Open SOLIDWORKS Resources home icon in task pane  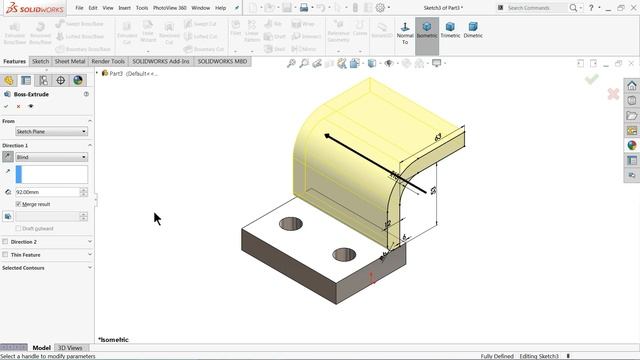(632, 86)
